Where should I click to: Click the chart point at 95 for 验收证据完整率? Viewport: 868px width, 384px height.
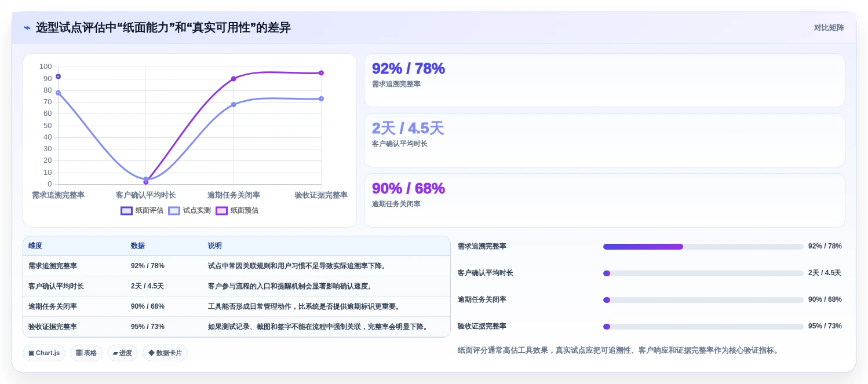tap(321, 73)
